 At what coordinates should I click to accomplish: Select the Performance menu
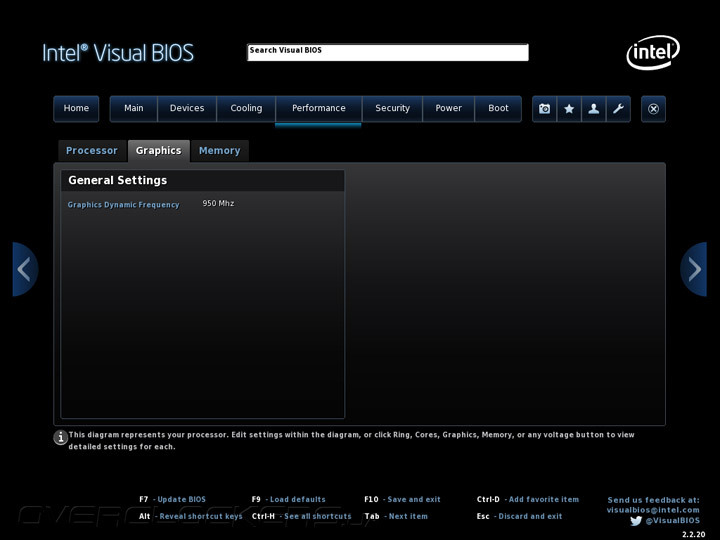319,109
